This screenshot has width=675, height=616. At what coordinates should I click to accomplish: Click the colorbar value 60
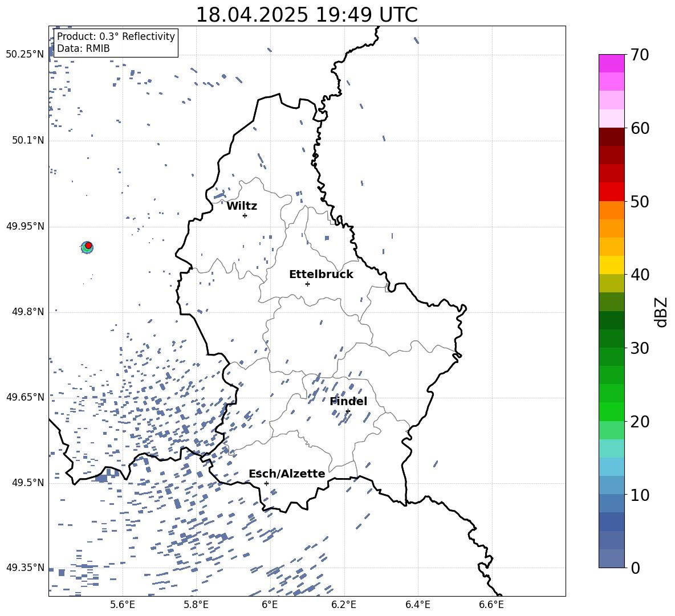tap(640, 128)
